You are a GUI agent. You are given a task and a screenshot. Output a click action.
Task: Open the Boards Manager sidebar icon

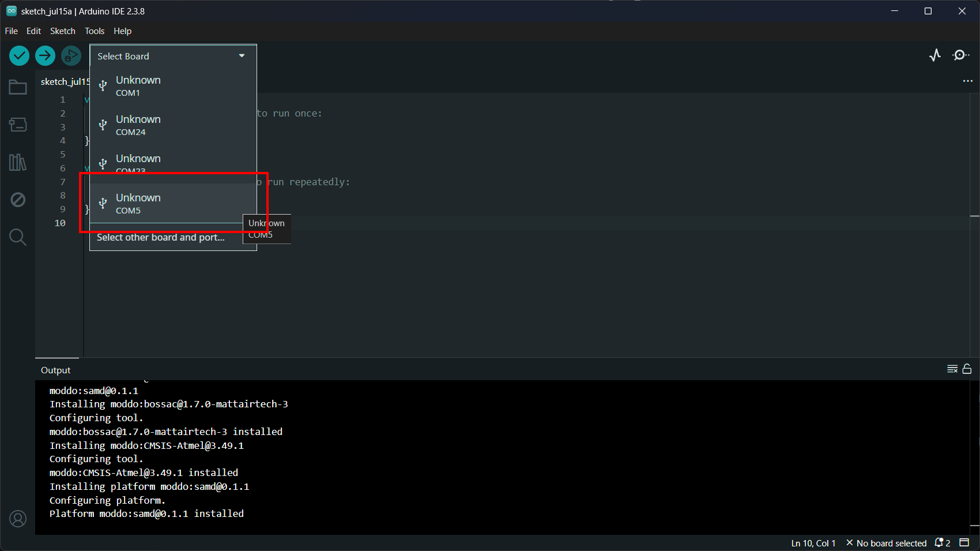[18, 125]
